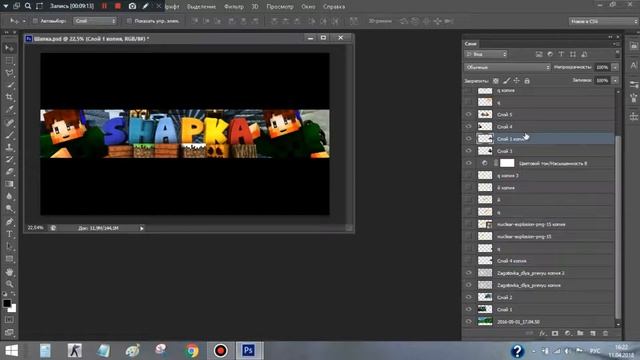Viewport: 640px width, 360px height.
Task: Enable the show transform controls checkbox
Action: coord(129,21)
